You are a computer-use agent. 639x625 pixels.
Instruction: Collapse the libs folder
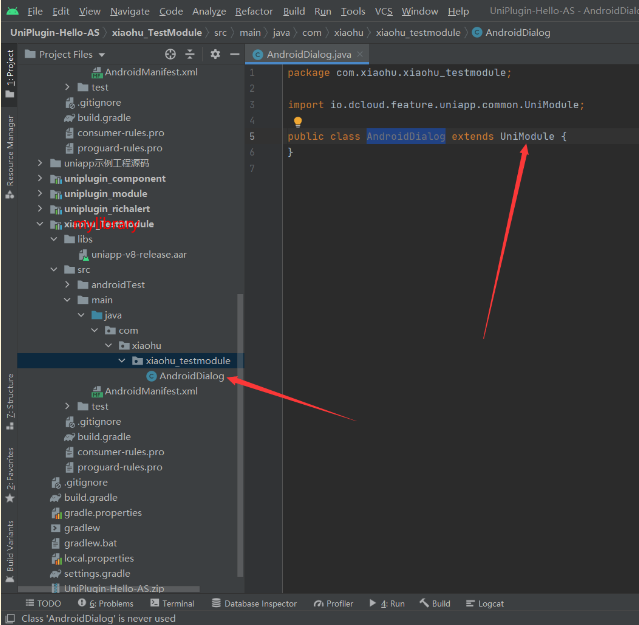[54, 239]
